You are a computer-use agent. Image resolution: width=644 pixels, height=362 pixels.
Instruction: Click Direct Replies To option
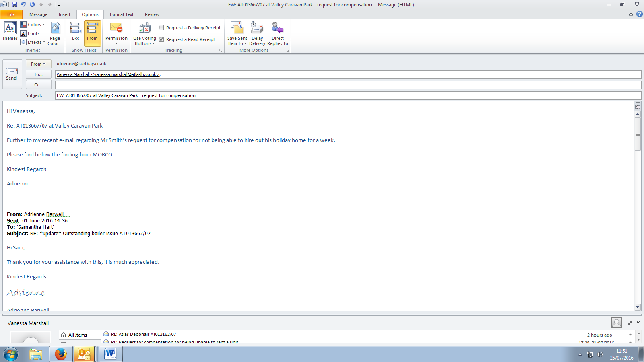point(278,34)
